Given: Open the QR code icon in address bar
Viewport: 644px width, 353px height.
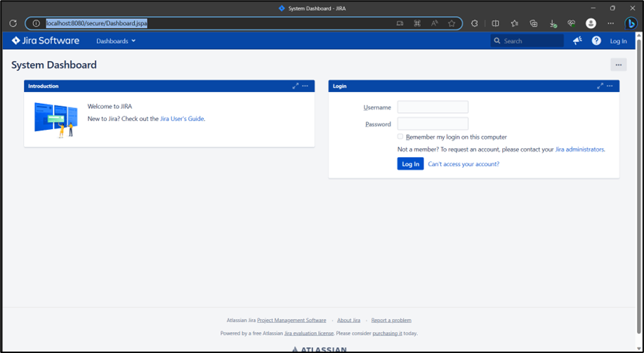Looking at the screenshot, I should point(417,23).
